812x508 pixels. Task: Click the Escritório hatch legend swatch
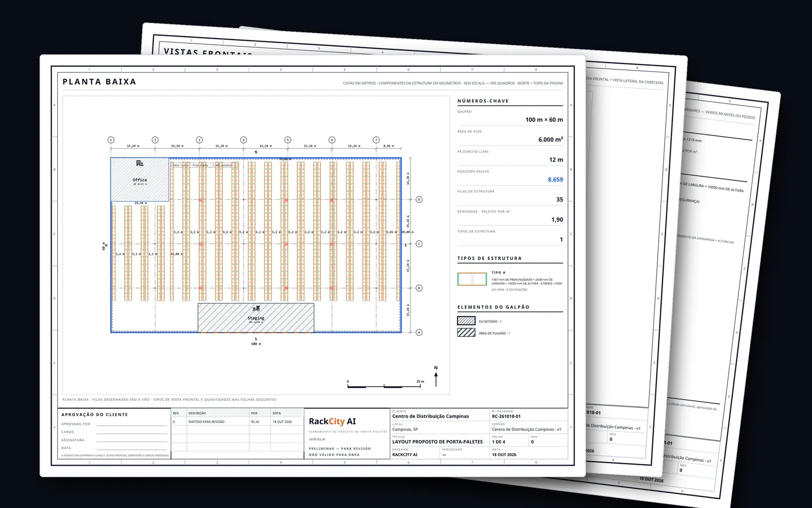coord(466,321)
